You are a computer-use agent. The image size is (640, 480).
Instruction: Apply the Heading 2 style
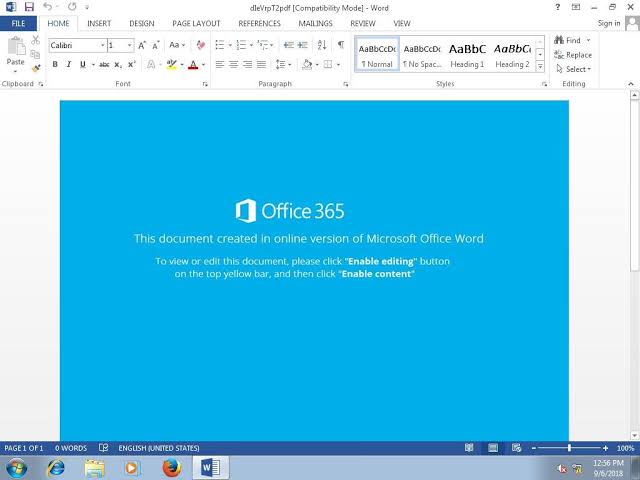pos(512,55)
